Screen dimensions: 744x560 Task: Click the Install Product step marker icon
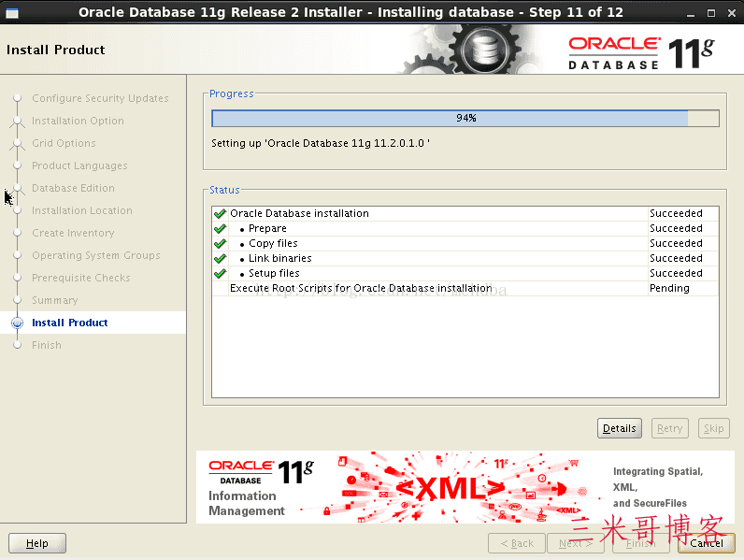pos(18,323)
